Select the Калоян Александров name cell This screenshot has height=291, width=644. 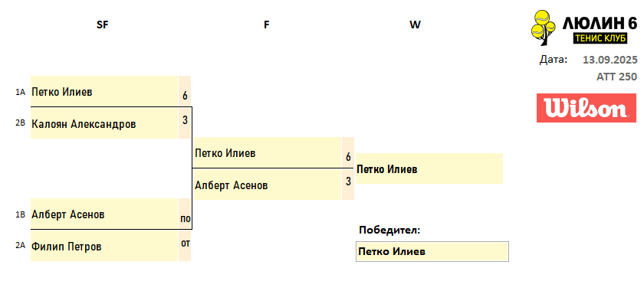(104, 123)
